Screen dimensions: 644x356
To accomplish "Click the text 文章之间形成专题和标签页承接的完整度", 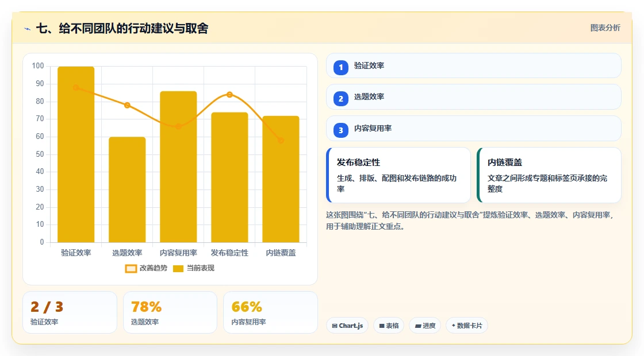I will 547,183.
